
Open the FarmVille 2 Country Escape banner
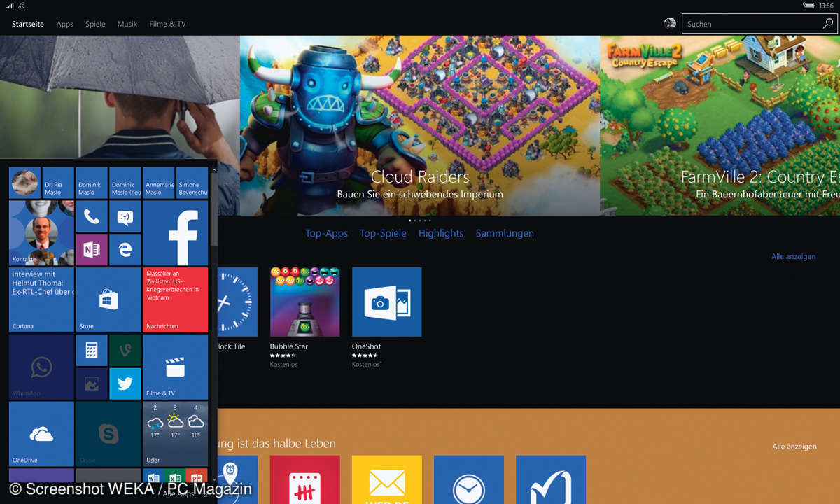720,126
